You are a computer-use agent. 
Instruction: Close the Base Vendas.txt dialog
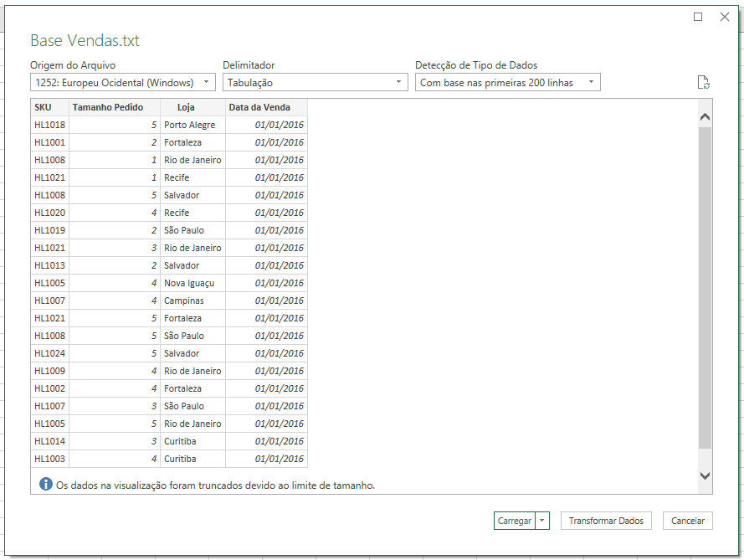[x=725, y=17]
